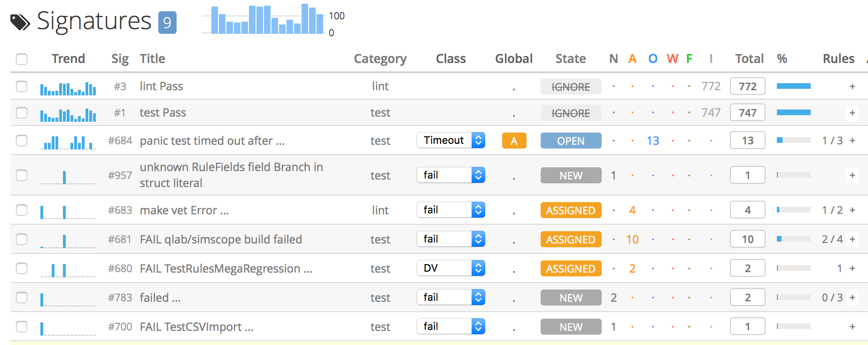This screenshot has width=868, height=345.
Task: Open the Timeout class dropdown
Action: (450, 141)
